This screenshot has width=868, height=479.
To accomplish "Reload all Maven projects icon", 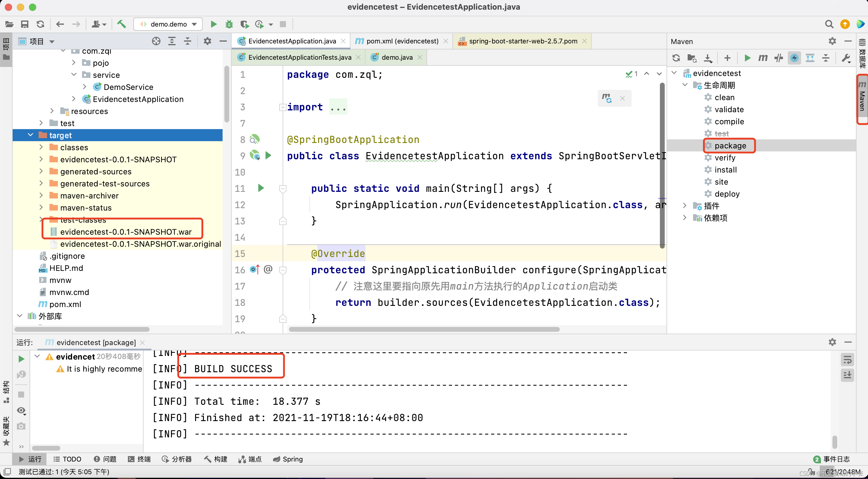I will (x=676, y=58).
